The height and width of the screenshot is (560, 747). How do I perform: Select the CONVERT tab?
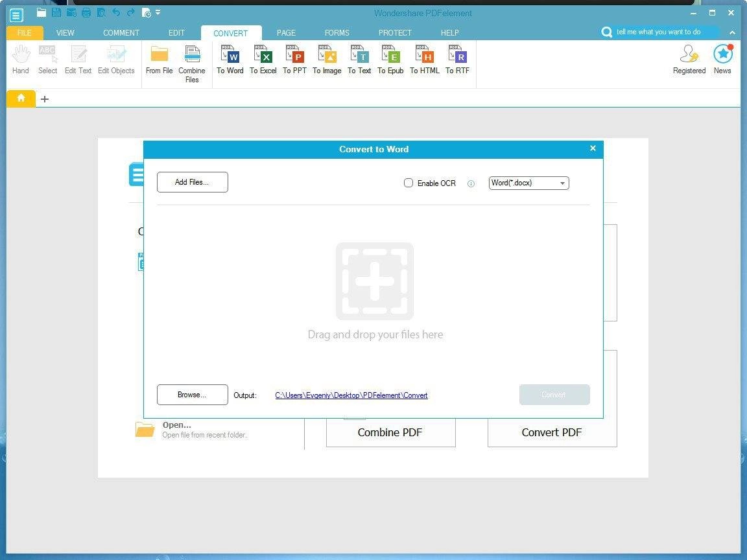[x=231, y=33]
